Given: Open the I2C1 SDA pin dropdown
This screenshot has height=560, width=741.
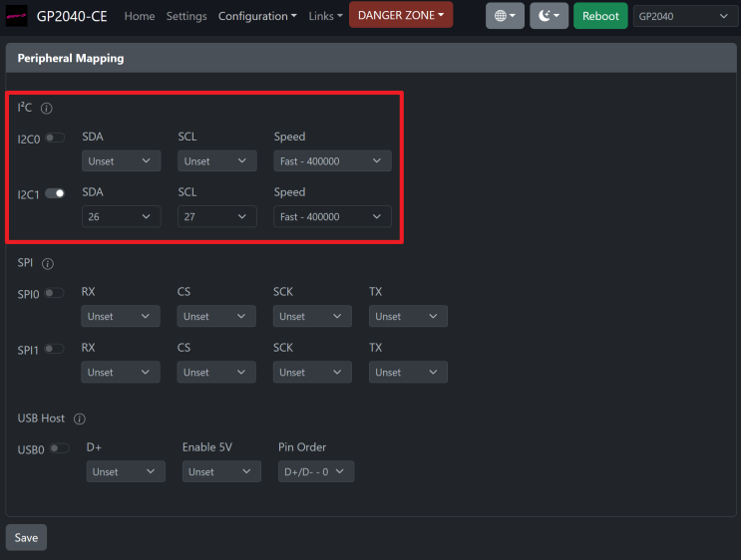Looking at the screenshot, I should 121,216.
